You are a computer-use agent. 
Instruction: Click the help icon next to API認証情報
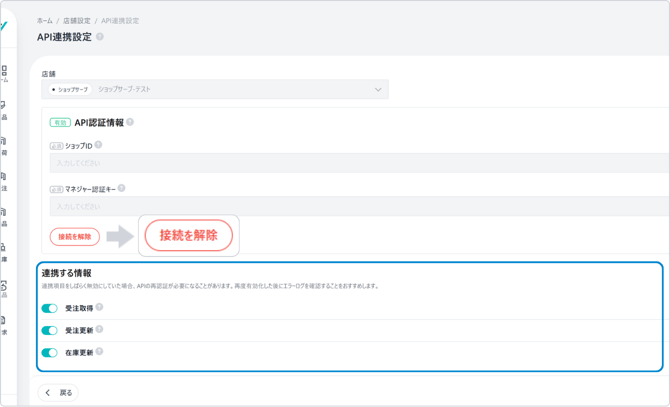pos(130,122)
